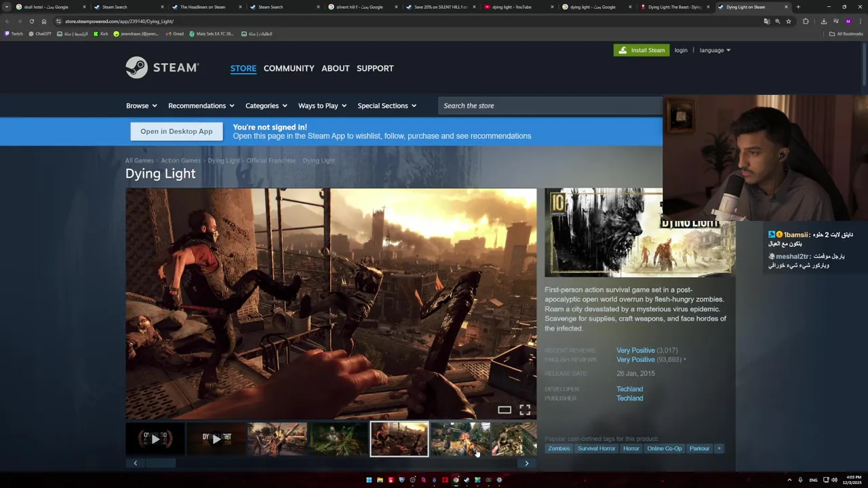
Task: Open the browser downloads icon
Action: pos(823,21)
